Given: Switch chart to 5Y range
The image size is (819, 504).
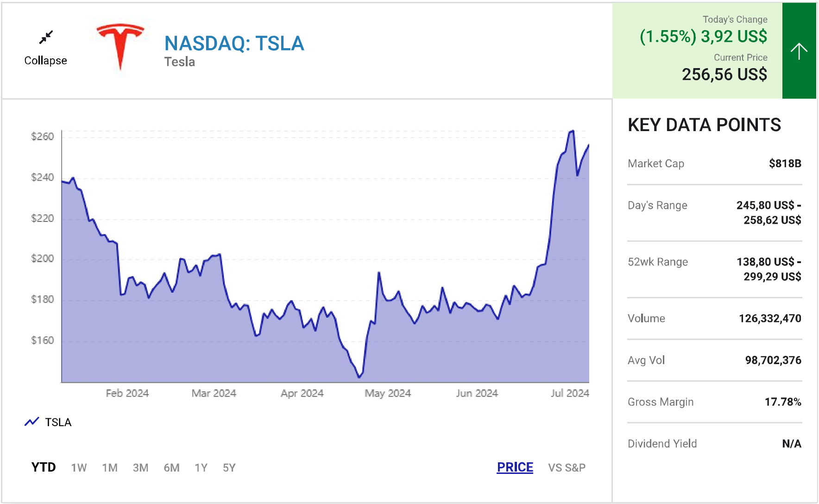Looking at the screenshot, I should tap(229, 468).
